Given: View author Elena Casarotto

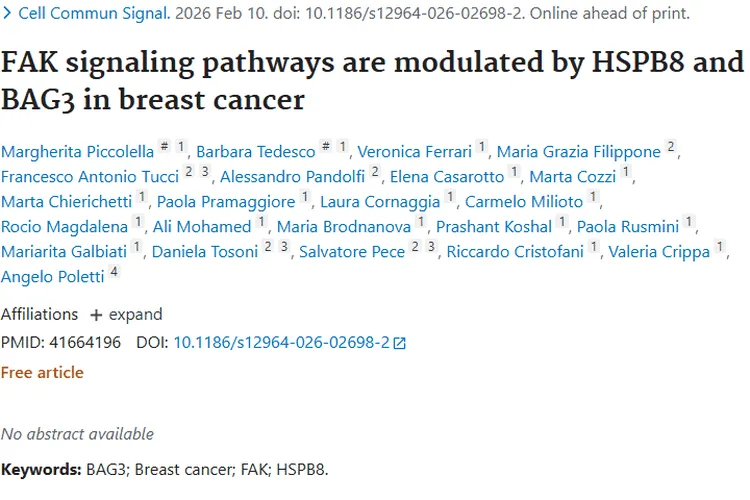Looking at the screenshot, I should [447, 177].
